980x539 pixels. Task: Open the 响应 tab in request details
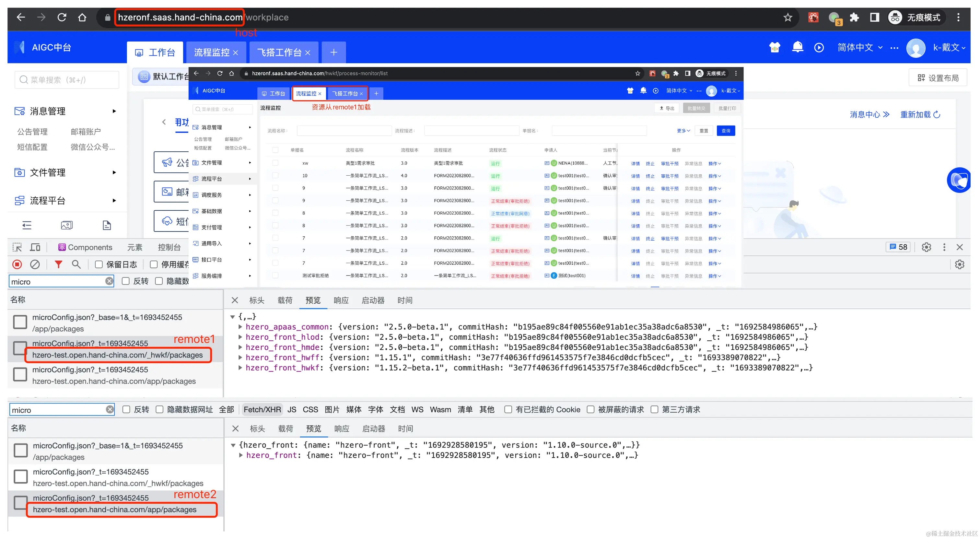[x=341, y=300]
